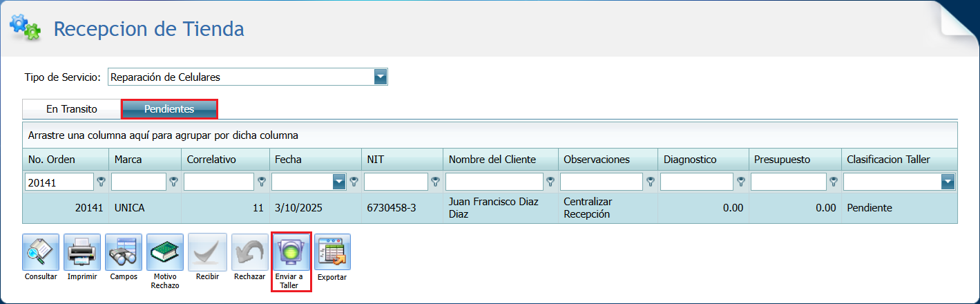
Task: Click the No. Orden filter field containing 20141
Action: (59, 182)
